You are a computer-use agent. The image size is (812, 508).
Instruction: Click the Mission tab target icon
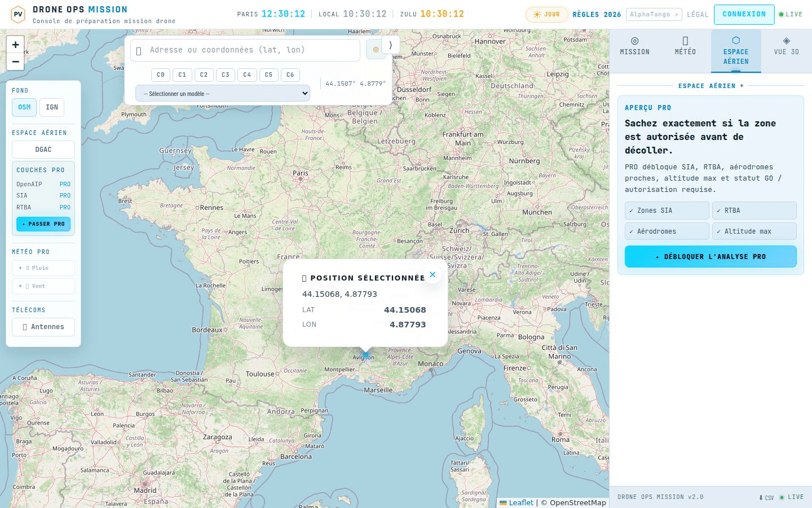(x=635, y=41)
